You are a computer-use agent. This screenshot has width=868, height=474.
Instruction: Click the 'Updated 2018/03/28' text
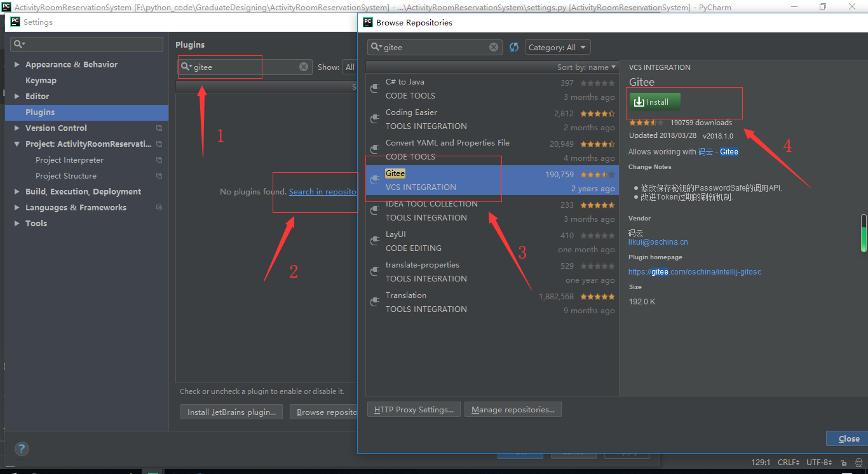point(663,136)
